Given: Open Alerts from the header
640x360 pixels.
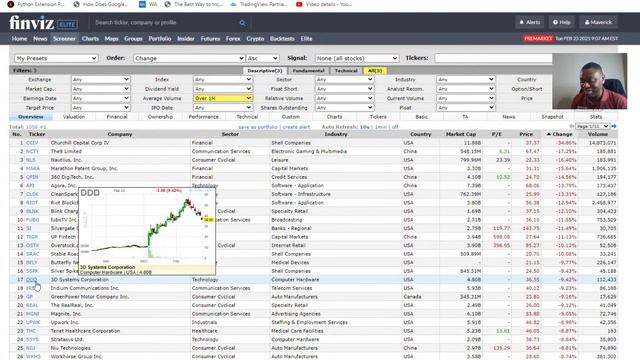Looking at the screenshot, I should (530, 22).
